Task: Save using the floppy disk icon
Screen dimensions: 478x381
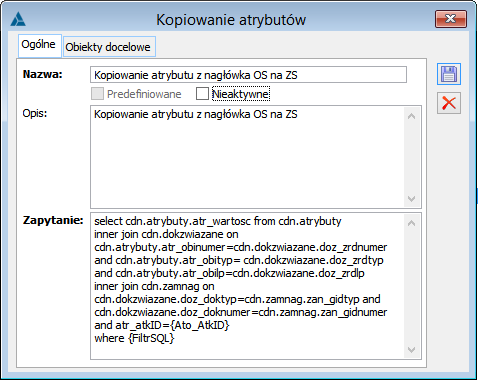Action: tap(449, 74)
